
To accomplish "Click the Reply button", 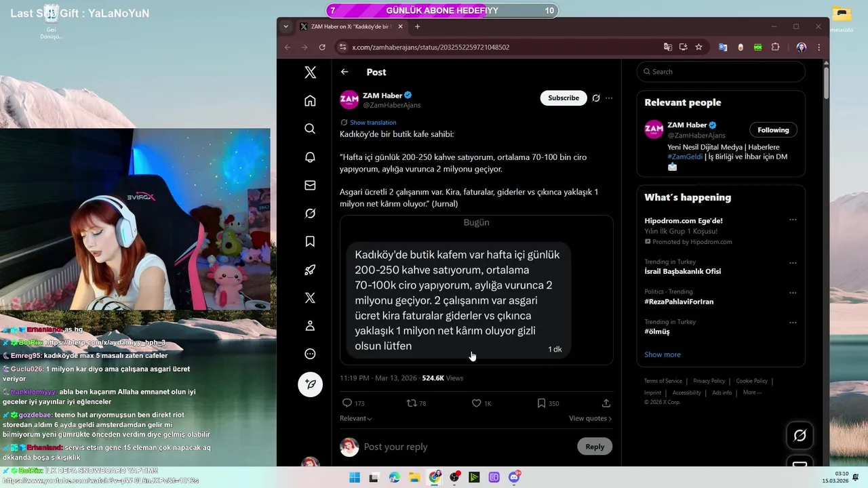I will 595,447.
